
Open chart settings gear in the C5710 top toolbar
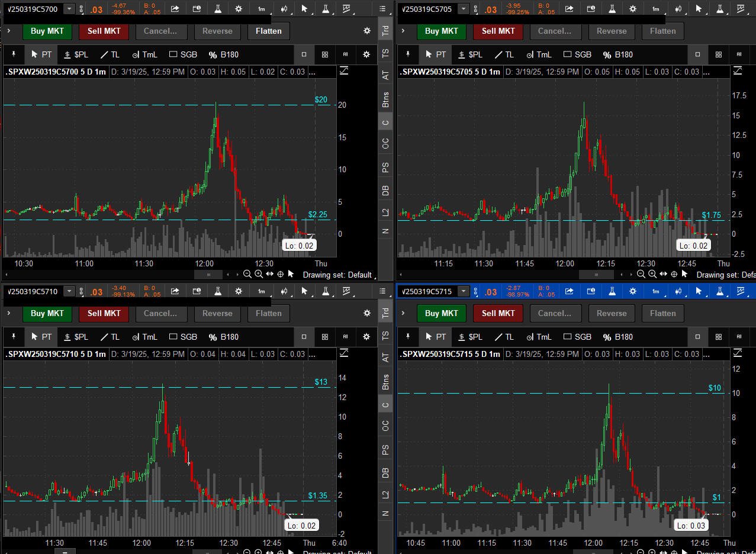239,291
